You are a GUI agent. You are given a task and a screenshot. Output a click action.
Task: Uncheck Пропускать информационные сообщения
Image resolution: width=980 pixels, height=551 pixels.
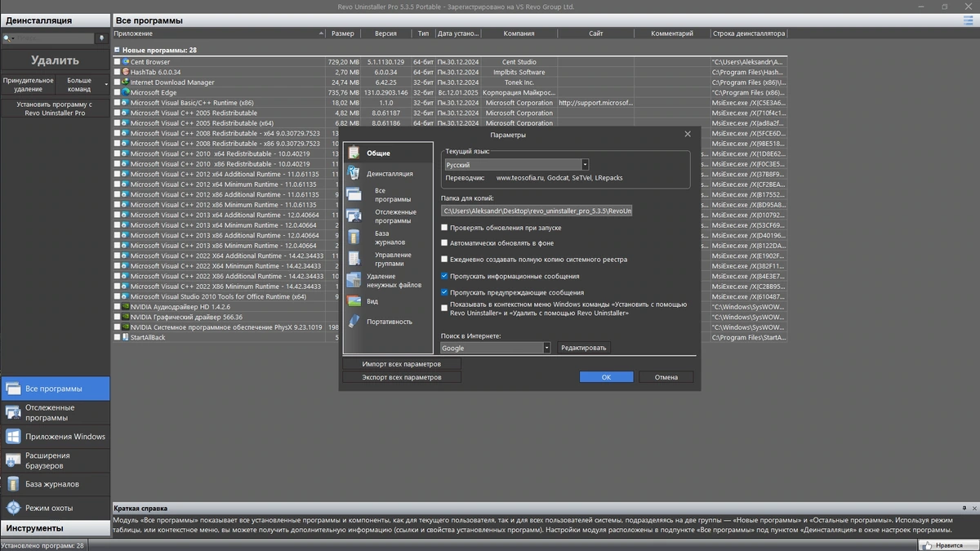tap(444, 276)
